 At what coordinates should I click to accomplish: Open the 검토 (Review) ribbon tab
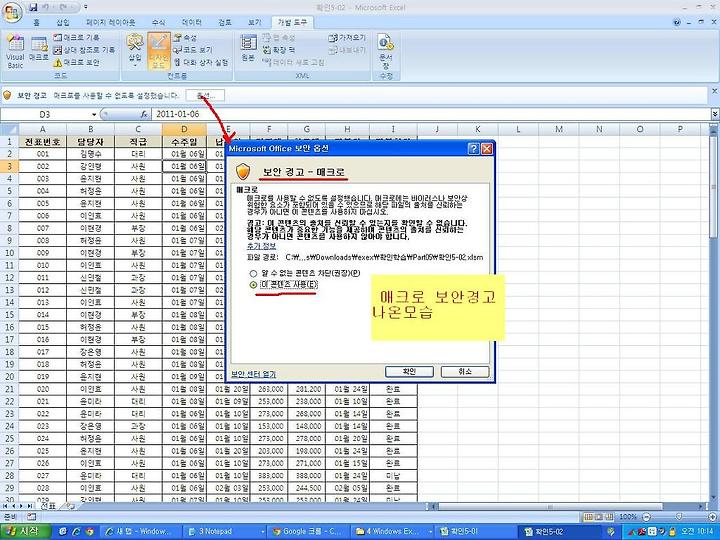[225, 22]
